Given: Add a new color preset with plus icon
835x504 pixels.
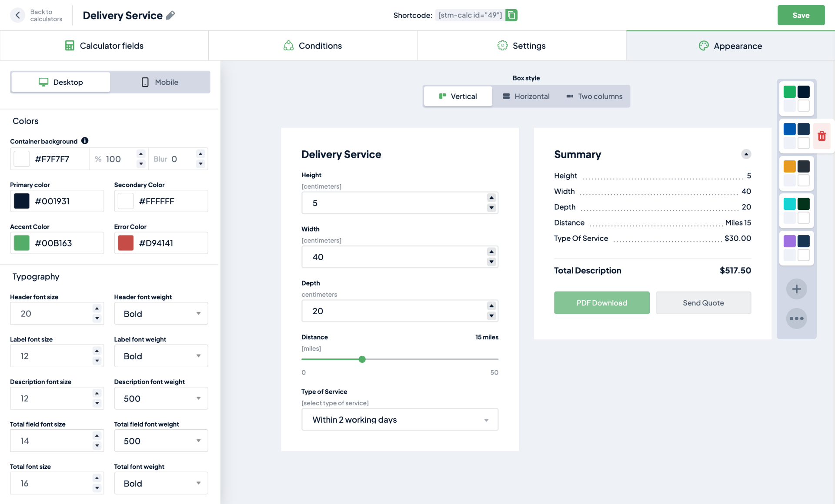Looking at the screenshot, I should tap(796, 288).
